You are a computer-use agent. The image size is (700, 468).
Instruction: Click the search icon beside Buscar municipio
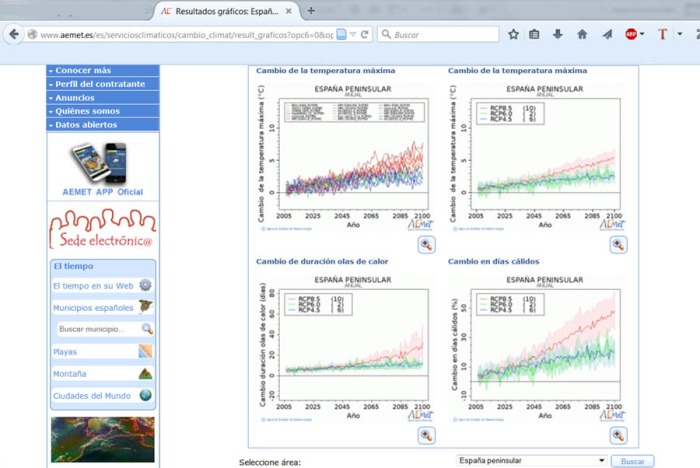click(147, 329)
